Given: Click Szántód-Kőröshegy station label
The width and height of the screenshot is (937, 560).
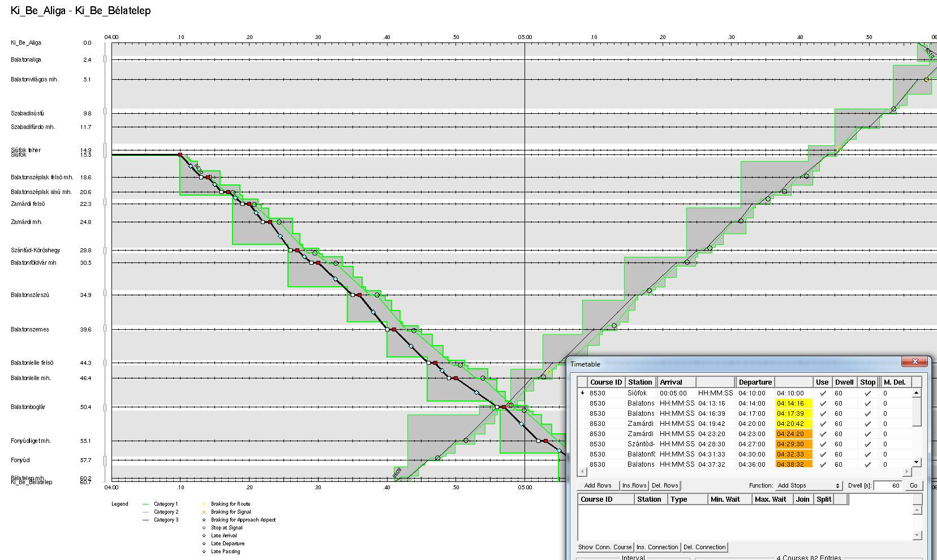Looking at the screenshot, I should [35, 250].
